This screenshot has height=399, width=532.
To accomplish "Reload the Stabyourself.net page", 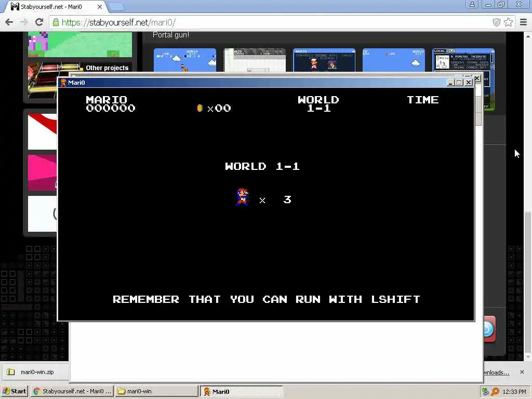I will 39,22.
